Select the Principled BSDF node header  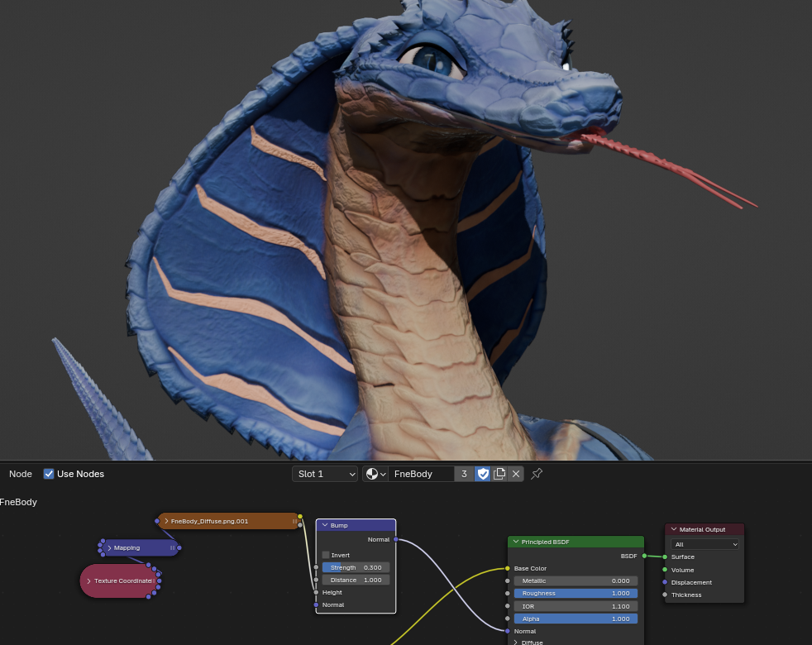(576, 542)
